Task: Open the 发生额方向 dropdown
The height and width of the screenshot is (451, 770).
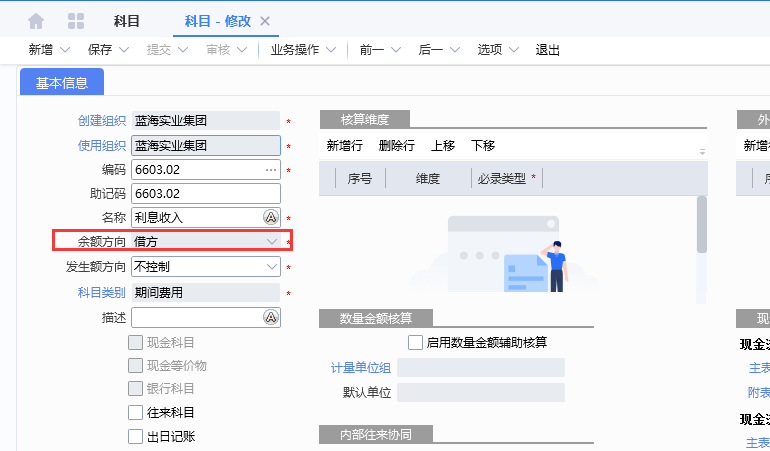Action: [x=272, y=267]
